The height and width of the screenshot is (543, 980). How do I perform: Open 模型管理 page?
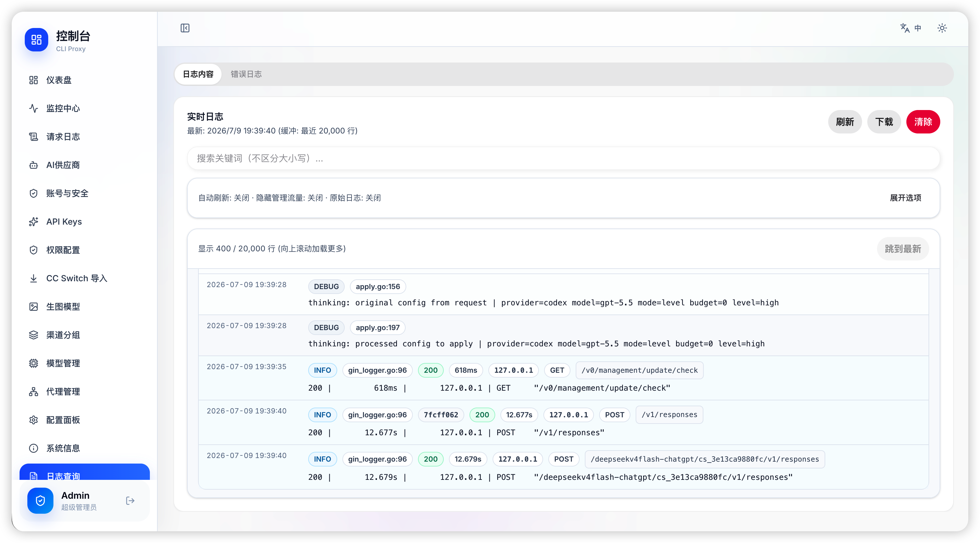[84, 364]
